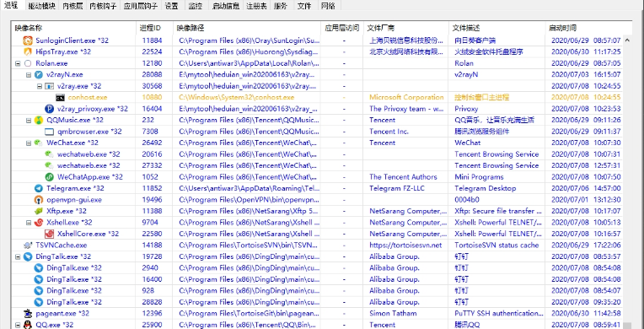Screen dimensions: 644x329
Task: Collapse the v2rayN.exe child processes
Action: click(29, 75)
